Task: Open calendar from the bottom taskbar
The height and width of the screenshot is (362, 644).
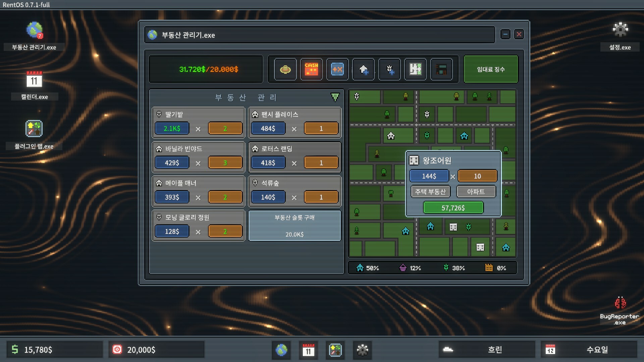Action: pyautogui.click(x=308, y=350)
